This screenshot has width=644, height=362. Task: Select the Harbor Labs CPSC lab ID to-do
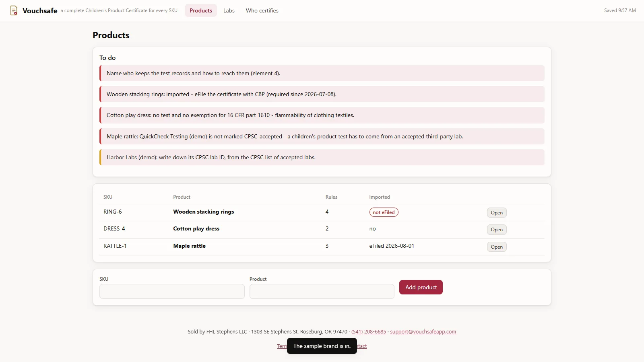(x=322, y=157)
